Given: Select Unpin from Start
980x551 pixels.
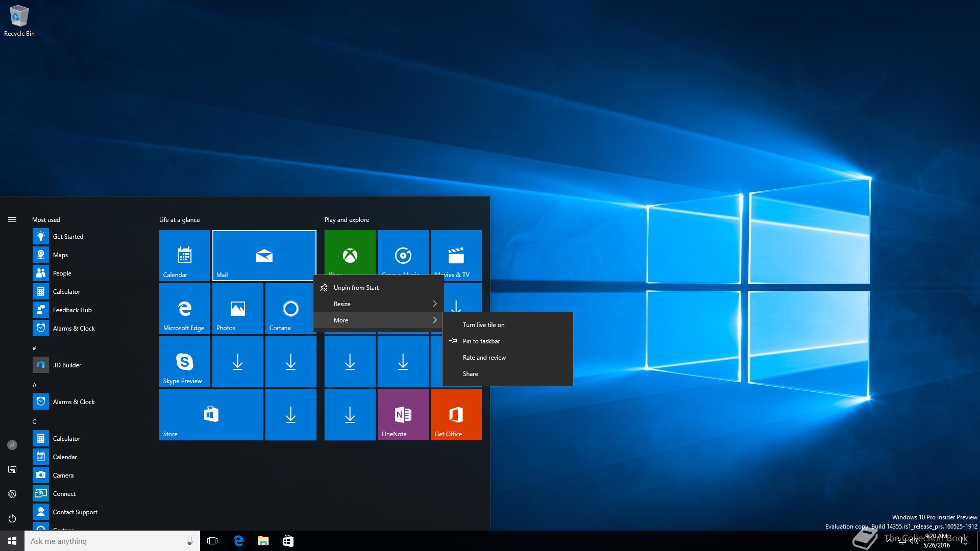Looking at the screenshot, I should [x=356, y=288].
